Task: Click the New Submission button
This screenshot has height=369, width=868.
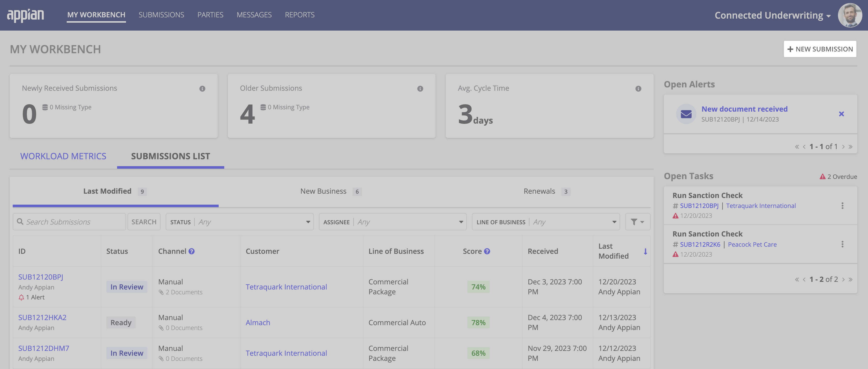Action: point(820,49)
